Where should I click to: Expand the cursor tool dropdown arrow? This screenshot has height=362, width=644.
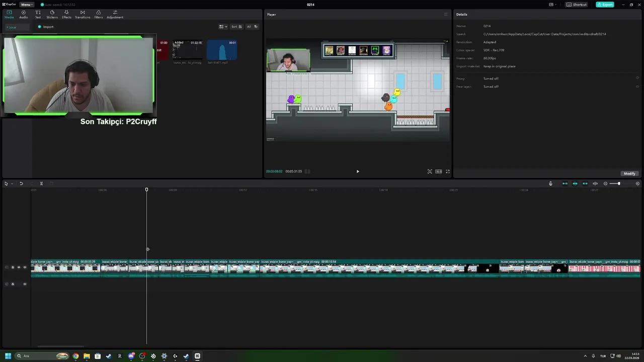(12, 184)
